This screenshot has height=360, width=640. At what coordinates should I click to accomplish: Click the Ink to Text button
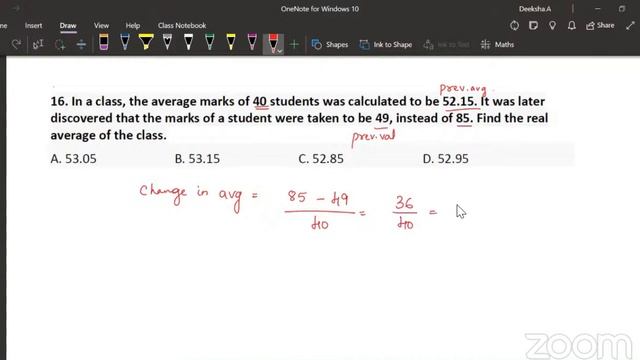[x=446, y=44]
